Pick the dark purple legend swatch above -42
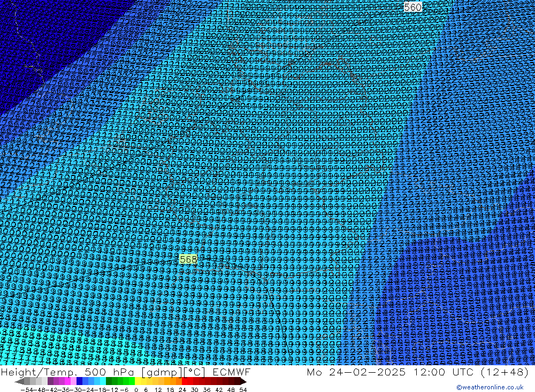 50,381
